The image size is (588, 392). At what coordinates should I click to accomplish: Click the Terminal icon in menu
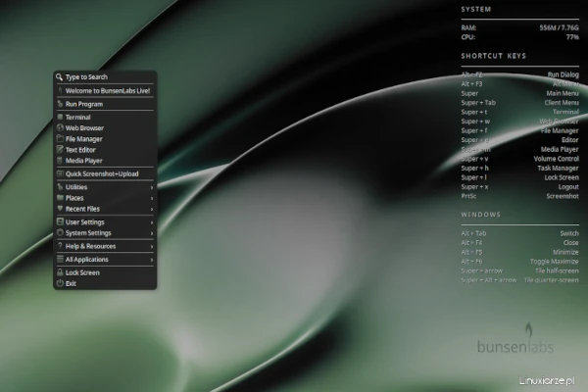tap(60, 117)
